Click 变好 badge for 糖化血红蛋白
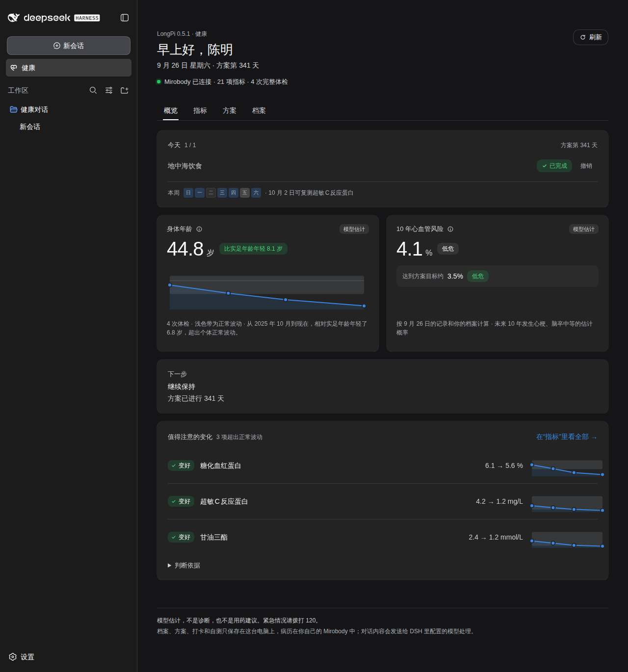This screenshot has height=672, width=628. [181, 465]
